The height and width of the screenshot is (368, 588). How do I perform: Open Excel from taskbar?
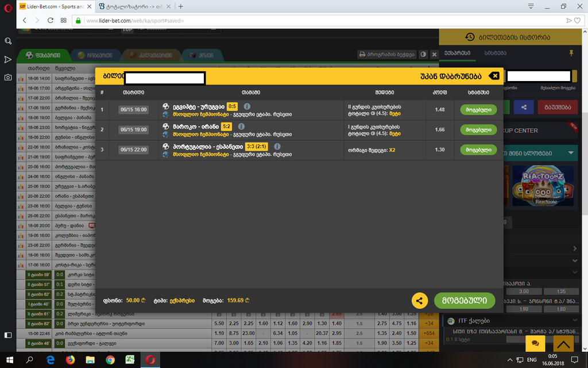click(x=130, y=360)
